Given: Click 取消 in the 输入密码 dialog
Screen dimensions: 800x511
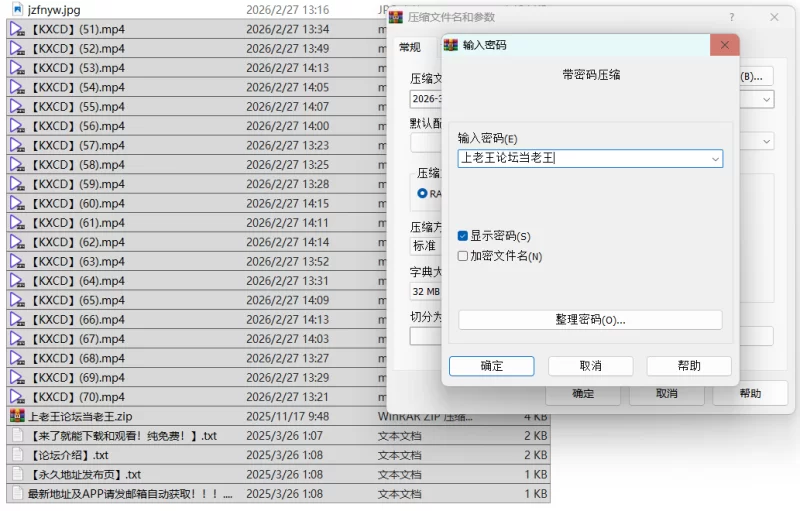Looking at the screenshot, I should pyautogui.click(x=591, y=366).
